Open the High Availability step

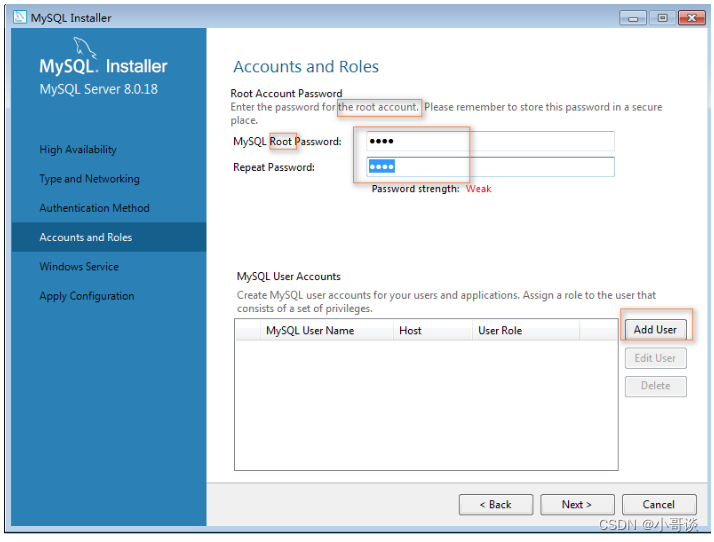(78, 149)
